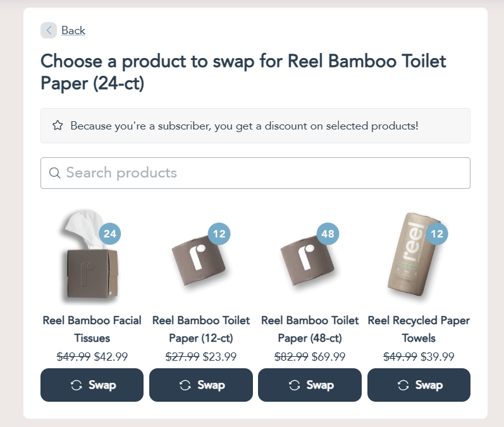
Task: Click the Reel Recycled Paper Towels title
Action: (x=419, y=329)
